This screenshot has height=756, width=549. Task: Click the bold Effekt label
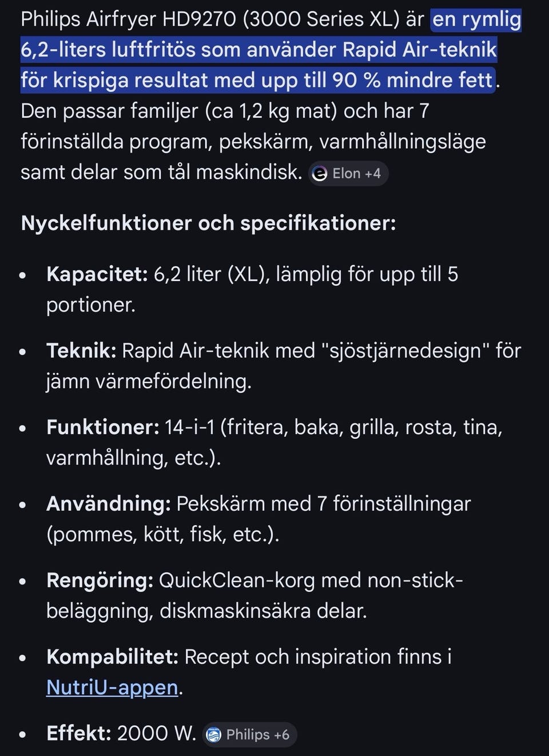79,733
